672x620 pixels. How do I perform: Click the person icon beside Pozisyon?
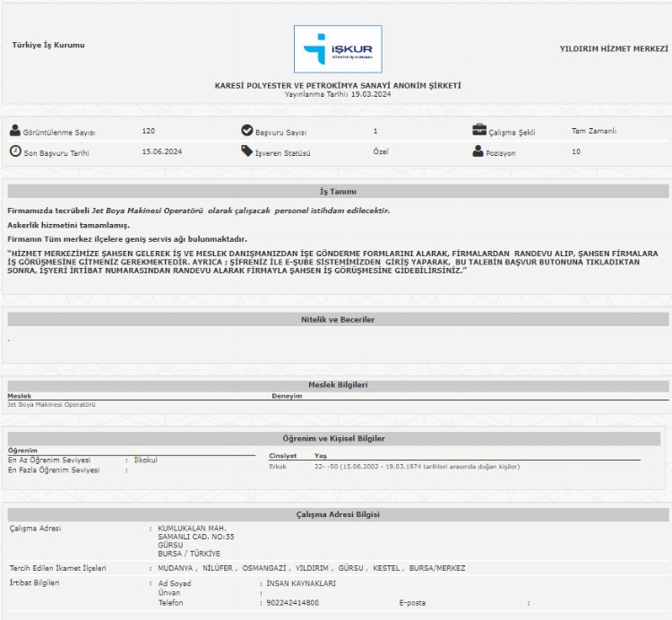(x=478, y=151)
